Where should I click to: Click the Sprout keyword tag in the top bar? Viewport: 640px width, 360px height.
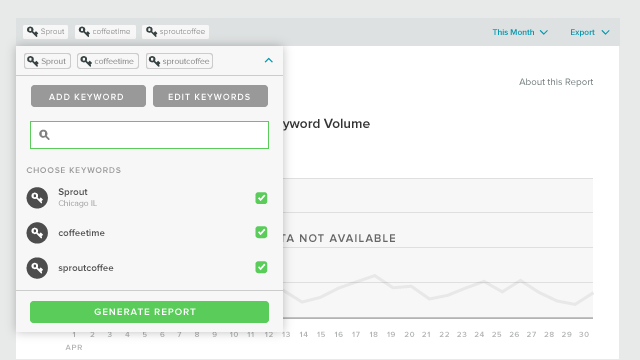(45, 31)
